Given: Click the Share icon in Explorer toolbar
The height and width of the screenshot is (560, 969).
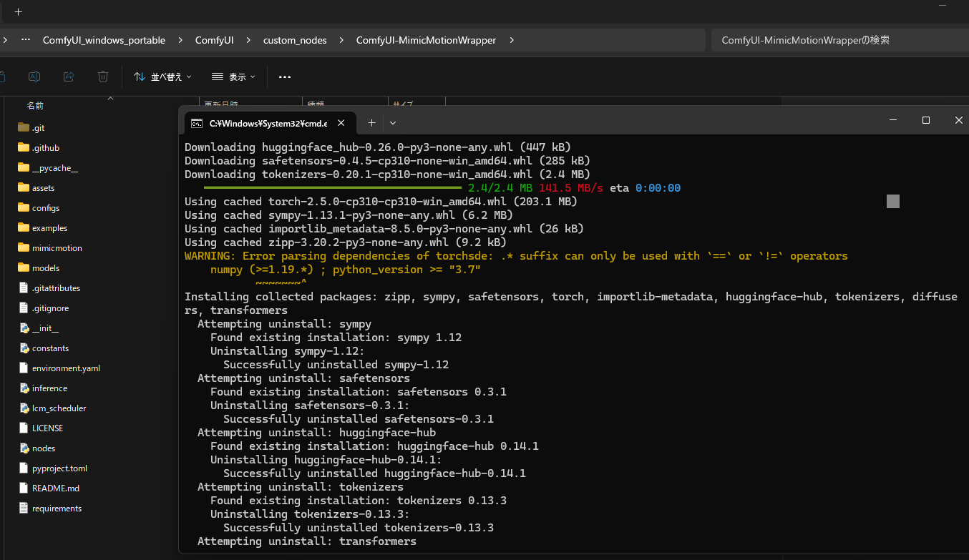Looking at the screenshot, I should pos(68,77).
